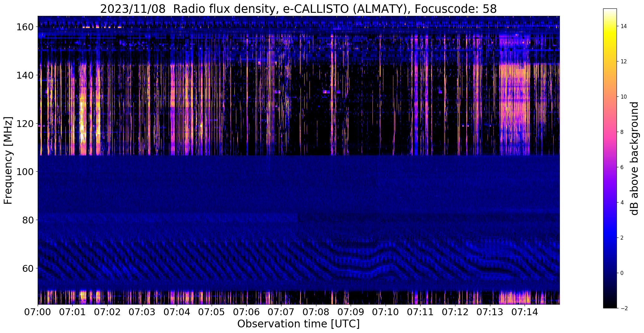
Task: Click the 07:09 time tick label
Action: click(351, 312)
